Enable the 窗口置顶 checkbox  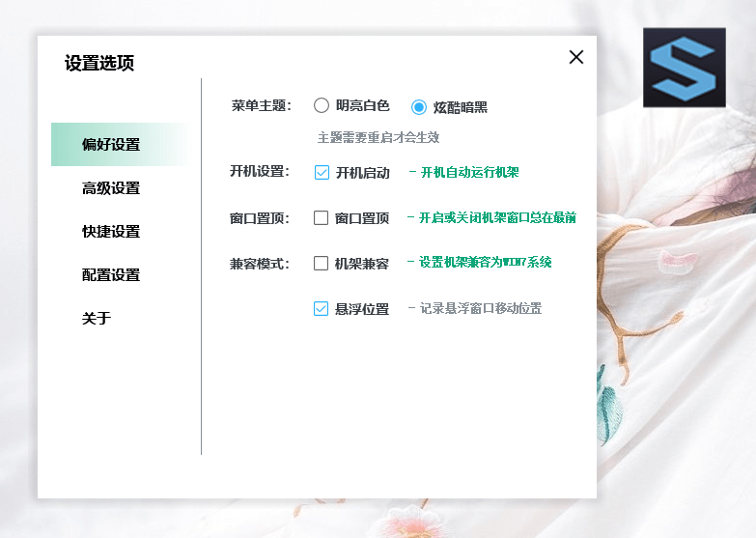322,217
